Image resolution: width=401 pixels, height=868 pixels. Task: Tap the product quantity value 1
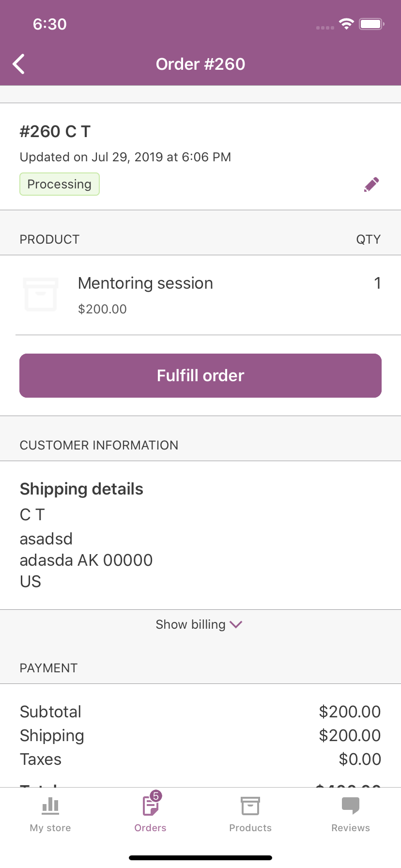click(x=377, y=283)
